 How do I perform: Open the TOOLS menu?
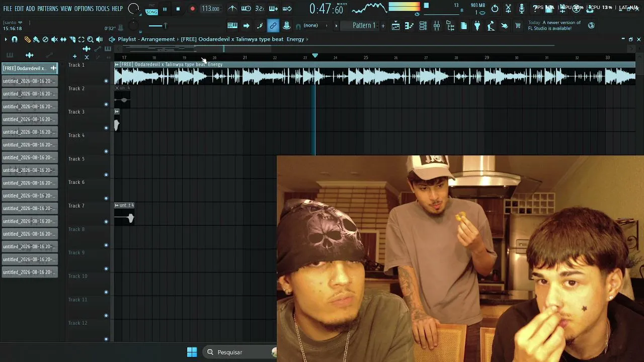(103, 9)
